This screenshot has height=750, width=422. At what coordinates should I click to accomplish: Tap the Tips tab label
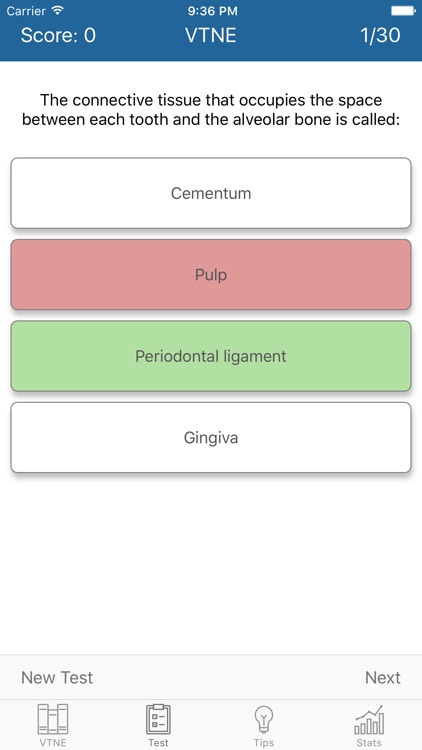tap(264, 743)
